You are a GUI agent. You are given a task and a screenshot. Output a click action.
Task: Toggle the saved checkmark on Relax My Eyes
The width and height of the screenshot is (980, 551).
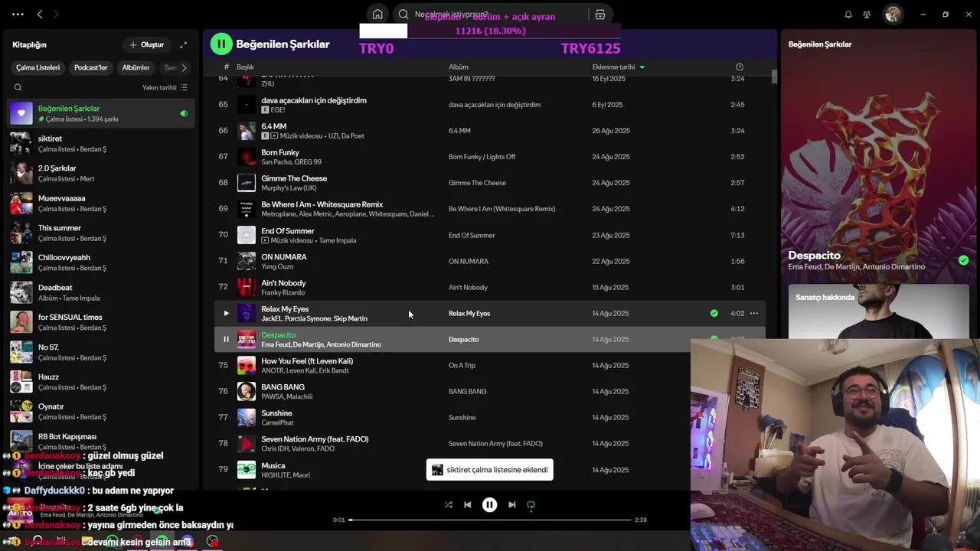click(714, 313)
